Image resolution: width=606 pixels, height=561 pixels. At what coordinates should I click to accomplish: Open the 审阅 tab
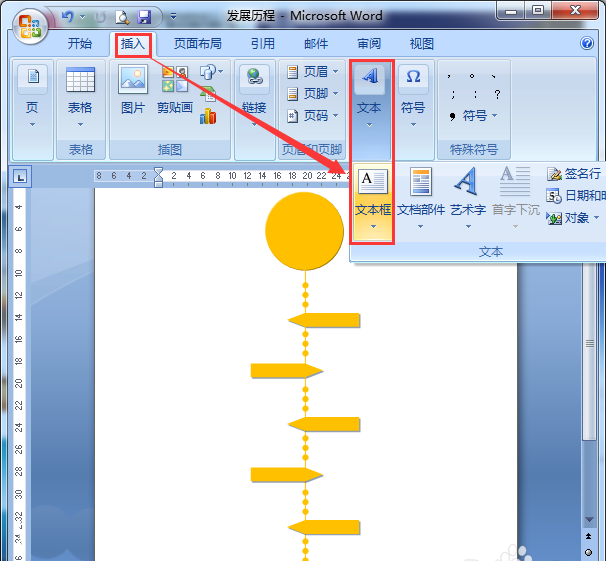click(369, 44)
